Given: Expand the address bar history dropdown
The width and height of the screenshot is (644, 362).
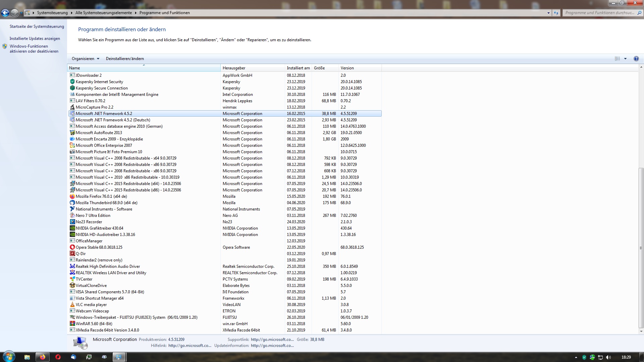Looking at the screenshot, I should (x=548, y=13).
